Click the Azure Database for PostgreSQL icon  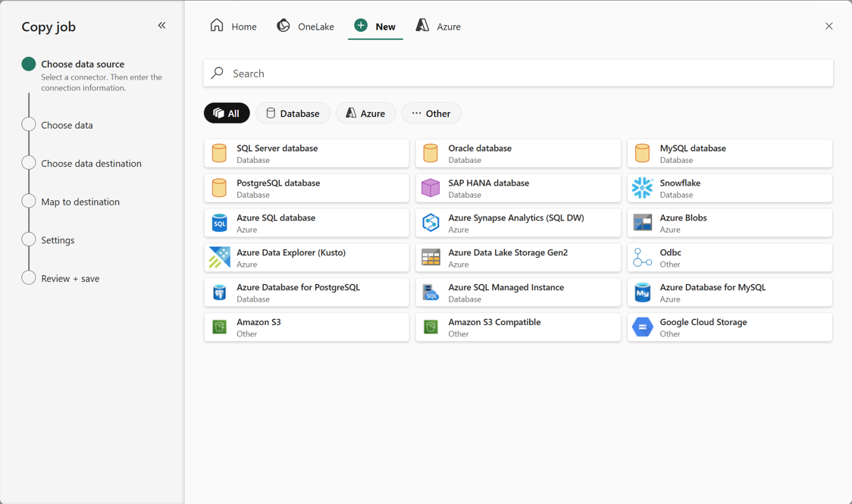pyautogui.click(x=219, y=293)
